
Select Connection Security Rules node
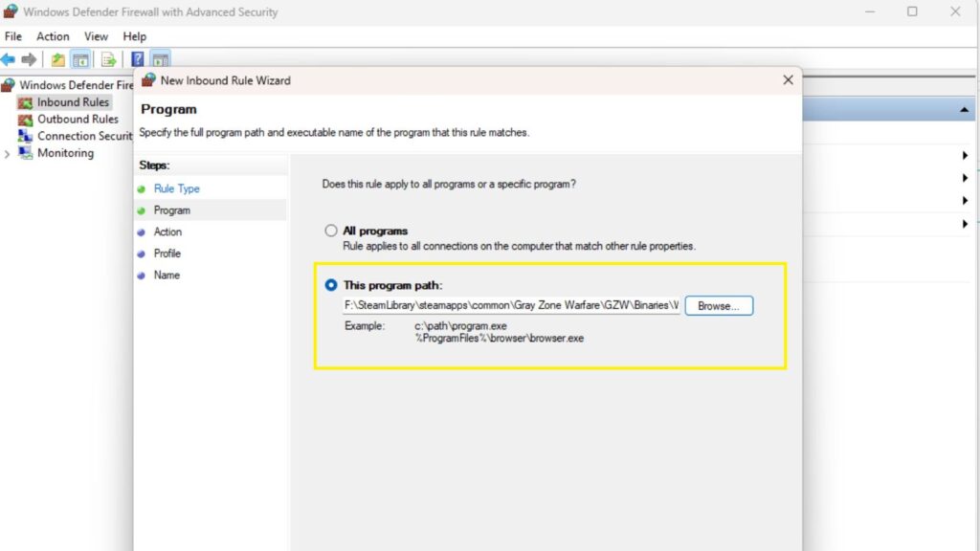pos(85,136)
